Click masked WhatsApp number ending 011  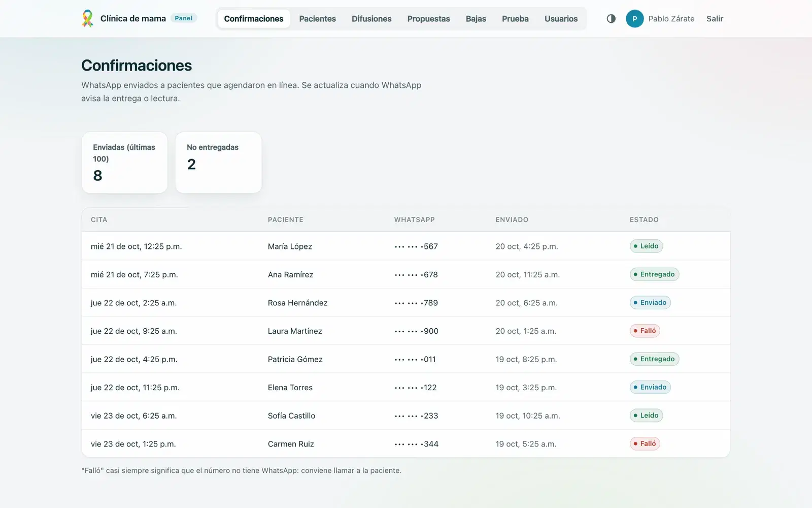415,359
